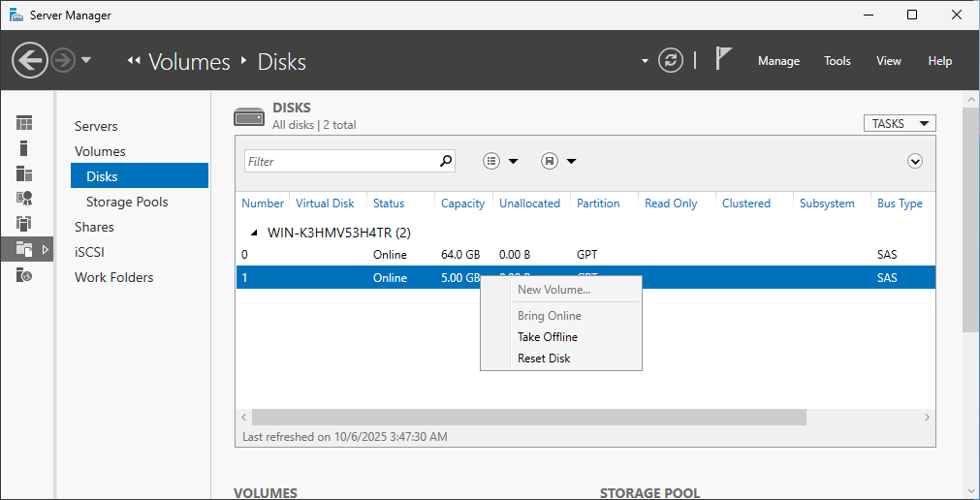This screenshot has width=980, height=500.
Task: Open the Notifications flag
Action: click(x=723, y=60)
